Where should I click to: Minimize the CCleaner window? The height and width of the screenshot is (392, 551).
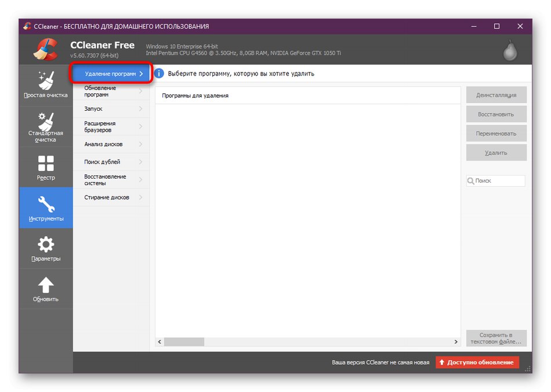(474, 26)
